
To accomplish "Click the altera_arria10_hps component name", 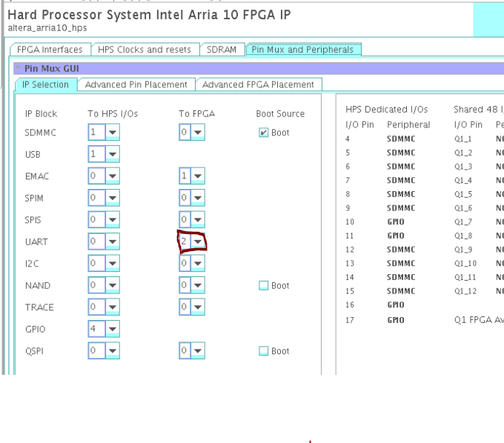I will click(47, 28).
